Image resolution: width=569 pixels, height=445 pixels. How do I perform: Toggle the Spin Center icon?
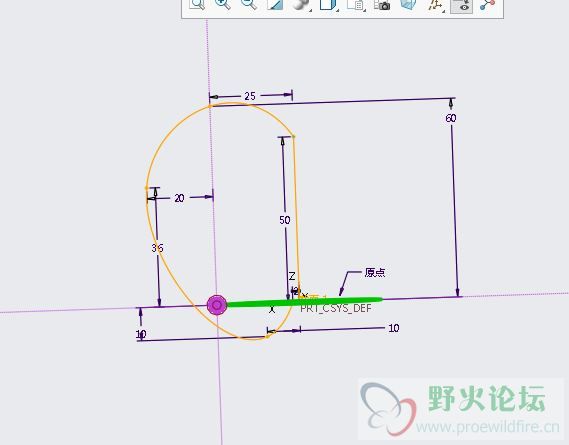(487, 4)
